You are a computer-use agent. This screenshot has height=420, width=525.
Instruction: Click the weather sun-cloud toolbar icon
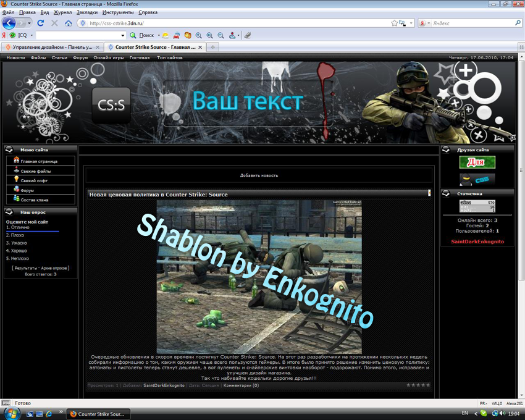click(x=166, y=35)
